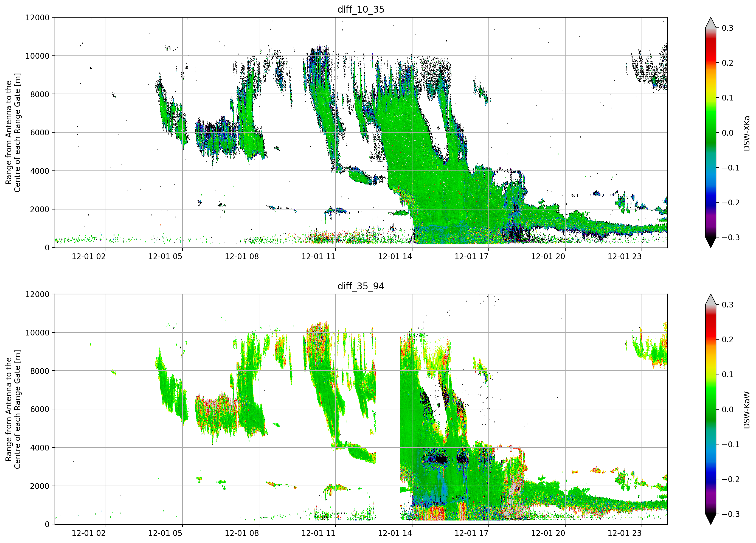The image size is (756, 543).
Task: Click the DSW-KaW colorbar label
Action: click(x=747, y=410)
